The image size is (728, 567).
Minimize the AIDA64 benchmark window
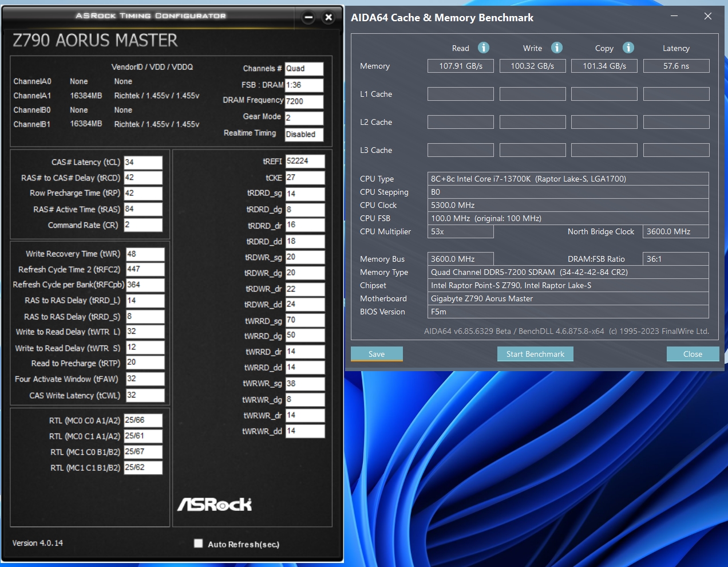tap(674, 16)
